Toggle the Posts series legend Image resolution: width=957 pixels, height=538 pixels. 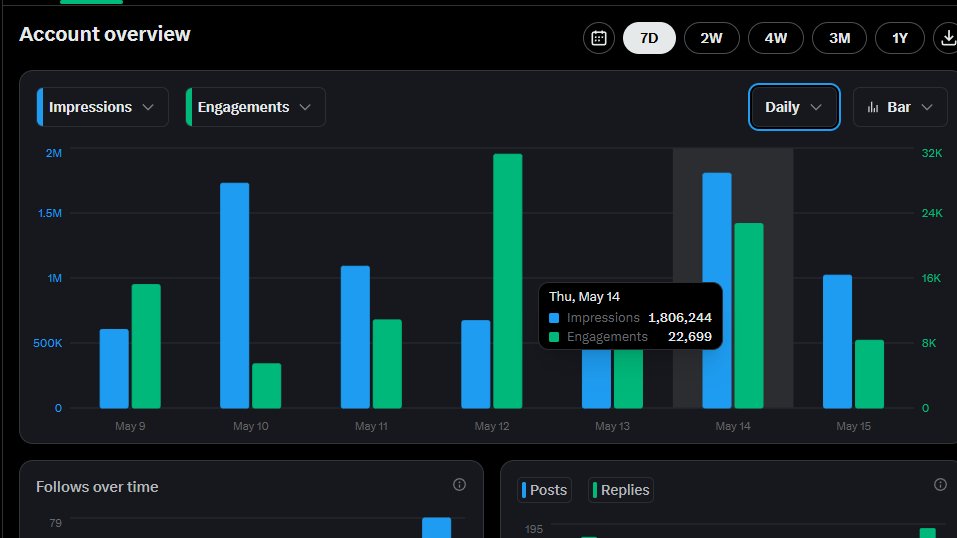544,490
